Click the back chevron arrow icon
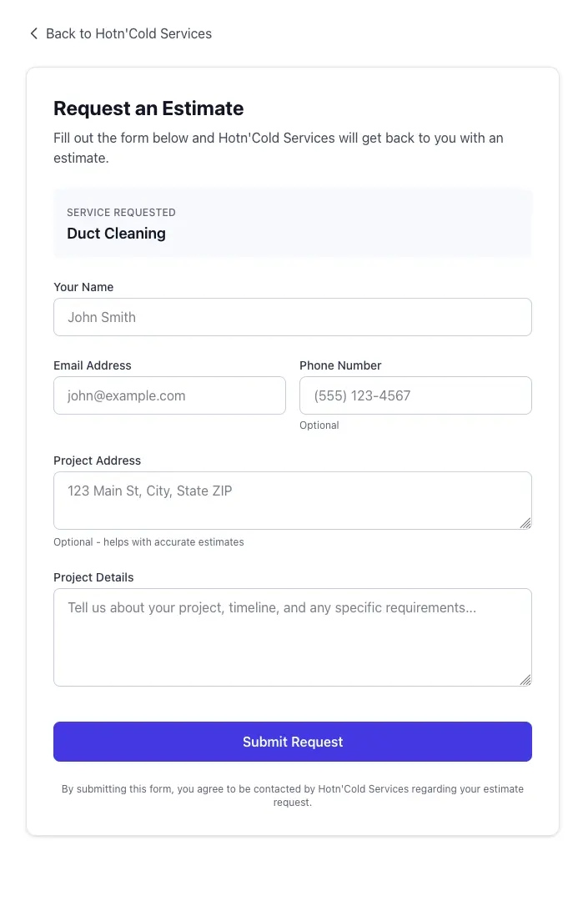This screenshot has width=588, height=901. pos(33,33)
